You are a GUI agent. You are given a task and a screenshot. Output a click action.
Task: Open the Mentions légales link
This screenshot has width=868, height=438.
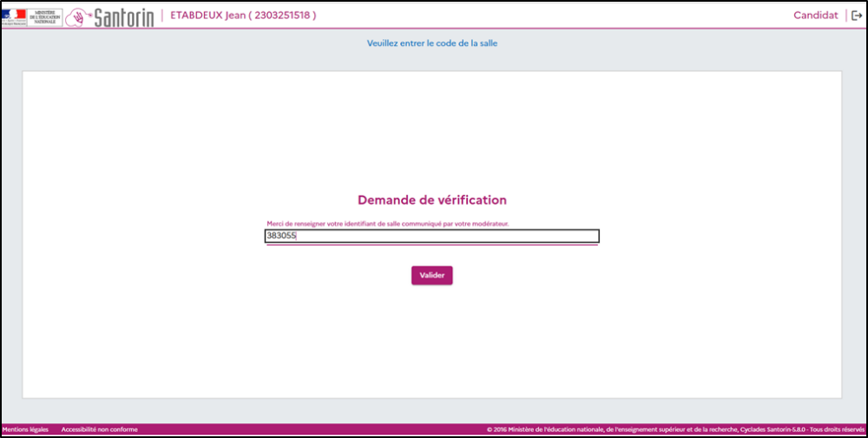point(25,429)
